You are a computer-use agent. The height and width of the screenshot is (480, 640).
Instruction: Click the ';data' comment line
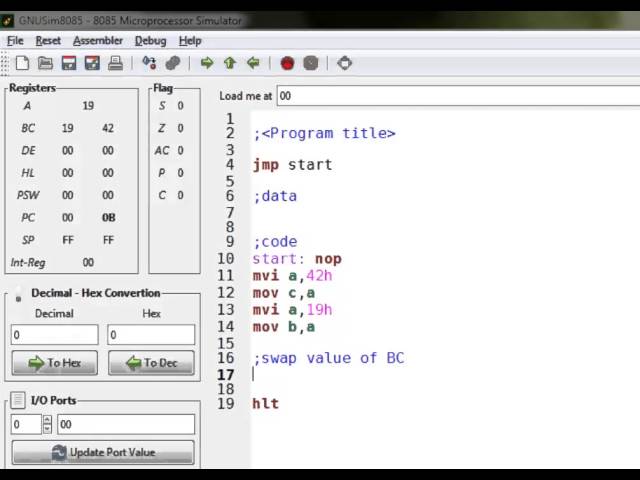coord(275,196)
